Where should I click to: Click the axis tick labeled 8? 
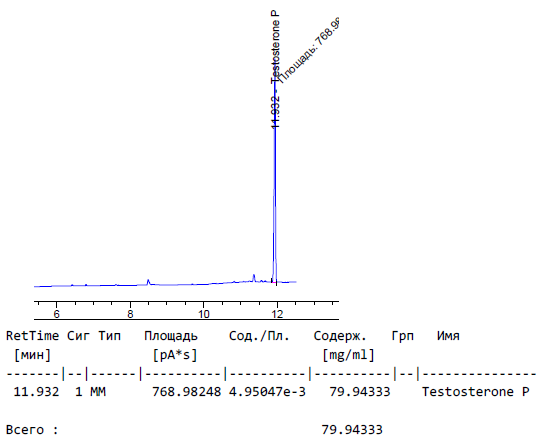point(130,314)
